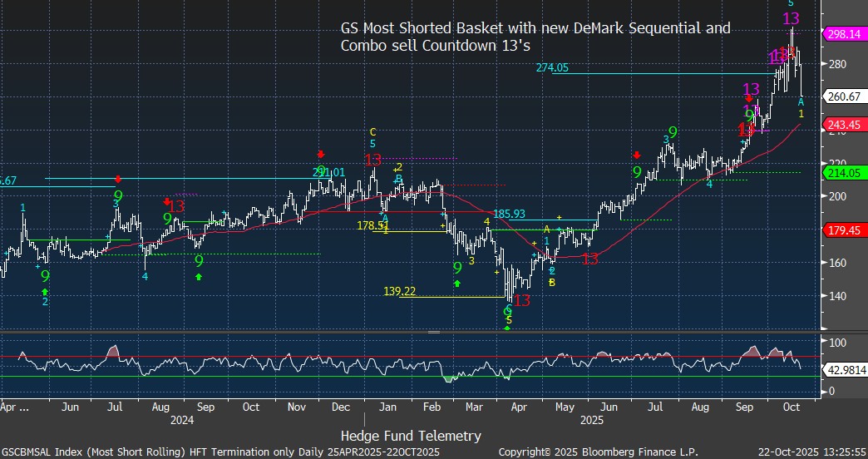Click the green 214.05 level label
Image resolution: width=868 pixels, height=459 pixels.
pyautogui.click(x=844, y=173)
